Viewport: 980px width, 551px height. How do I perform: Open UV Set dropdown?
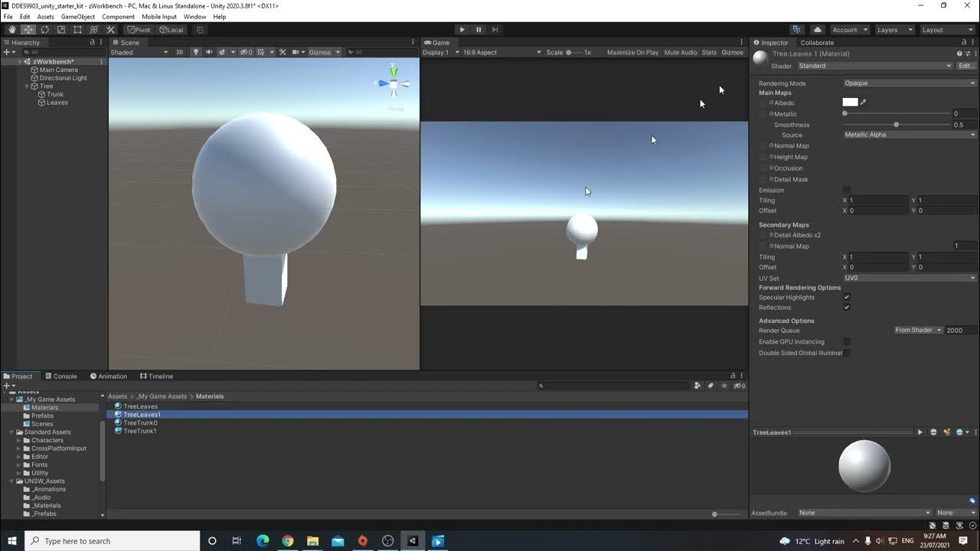(x=910, y=278)
